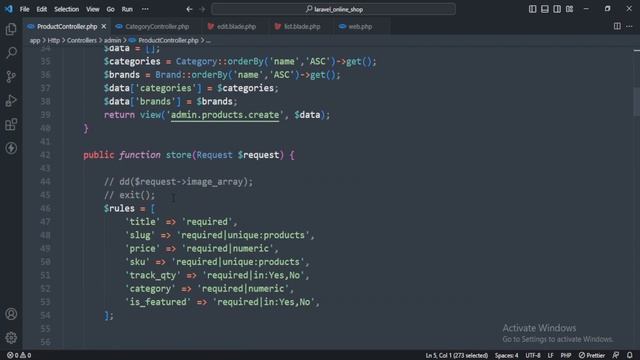Change end of line sequence LF

pyautogui.click(x=550, y=356)
